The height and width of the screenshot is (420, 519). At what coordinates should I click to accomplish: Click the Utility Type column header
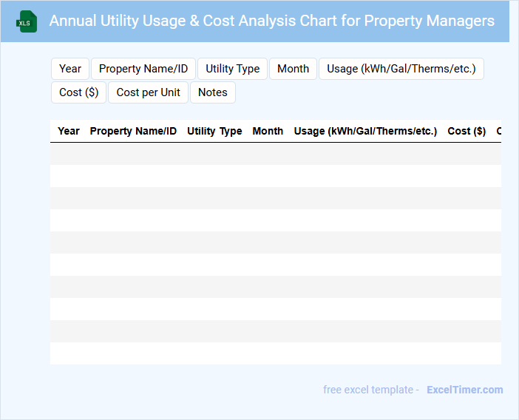[x=214, y=131]
